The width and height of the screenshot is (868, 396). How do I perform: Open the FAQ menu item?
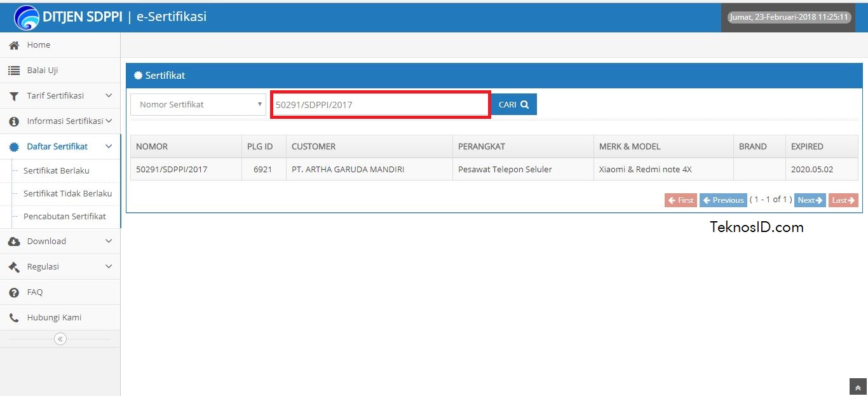[x=60, y=292]
